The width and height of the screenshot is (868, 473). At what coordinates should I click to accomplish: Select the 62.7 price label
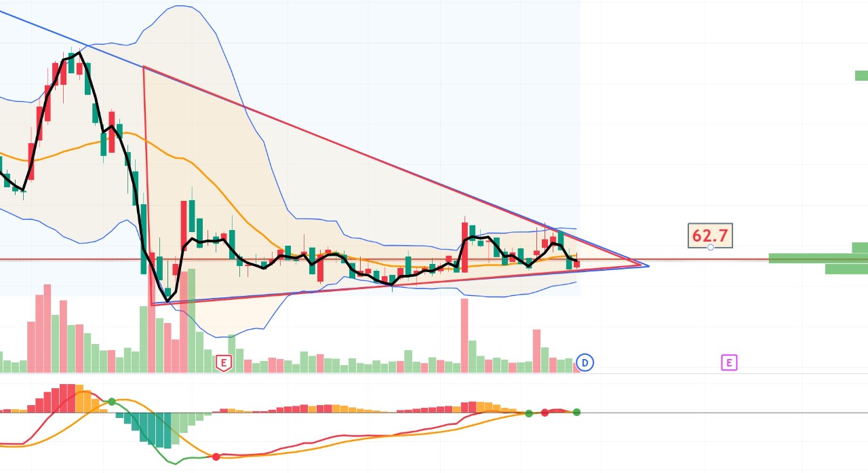pos(710,235)
